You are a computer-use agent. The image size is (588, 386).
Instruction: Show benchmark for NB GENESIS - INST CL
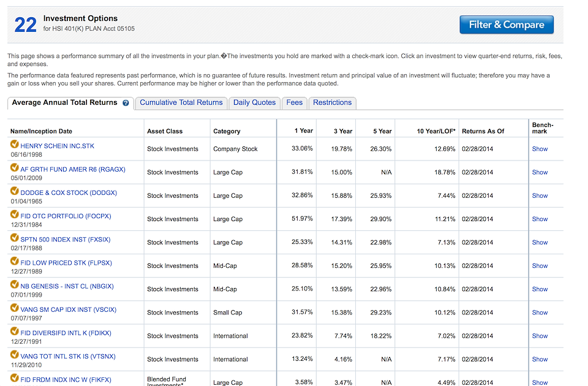[540, 289]
